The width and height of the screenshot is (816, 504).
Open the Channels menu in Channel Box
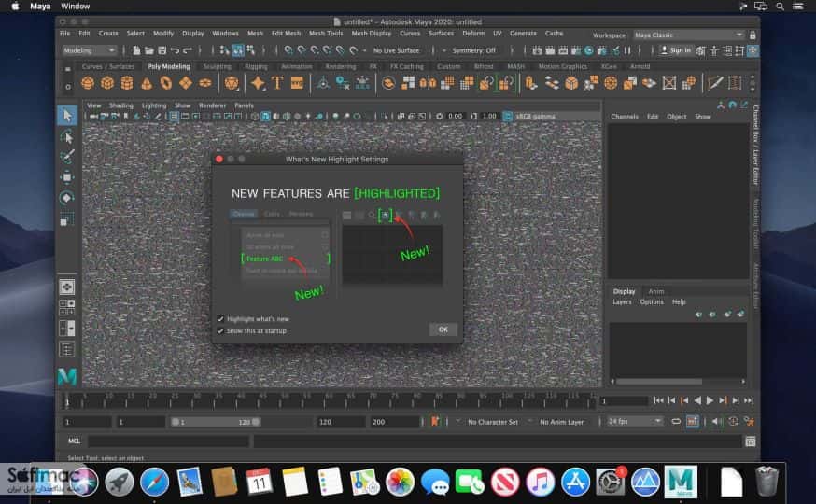(x=625, y=117)
